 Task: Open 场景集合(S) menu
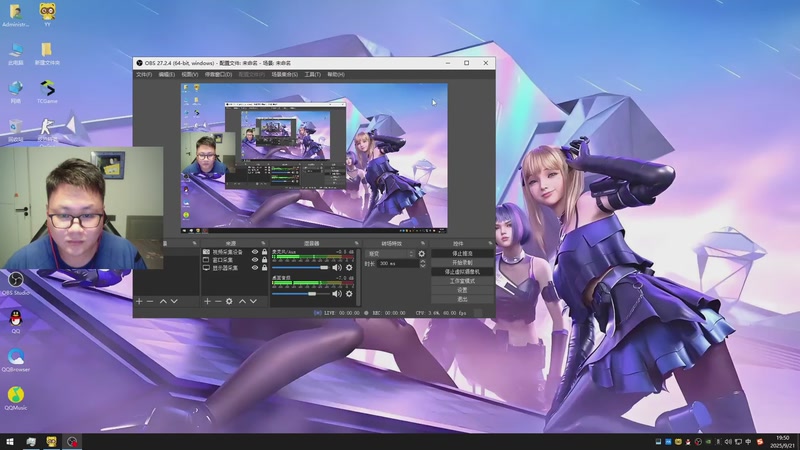click(x=285, y=74)
